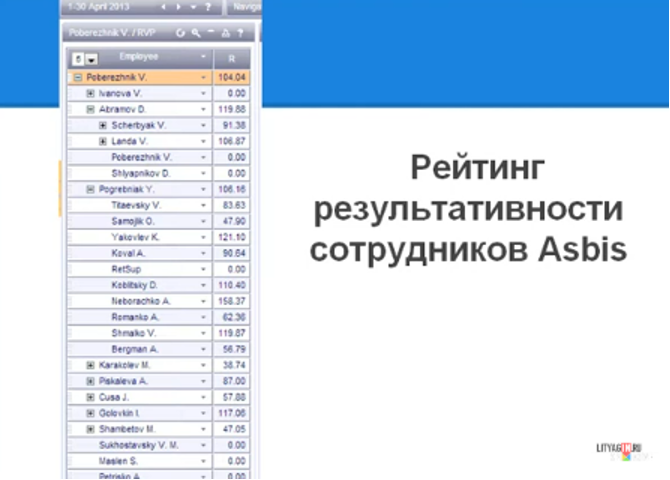The image size is (670, 480).
Task: Click the 106.16 rating for Pogrebniak Y.
Action: (232, 189)
